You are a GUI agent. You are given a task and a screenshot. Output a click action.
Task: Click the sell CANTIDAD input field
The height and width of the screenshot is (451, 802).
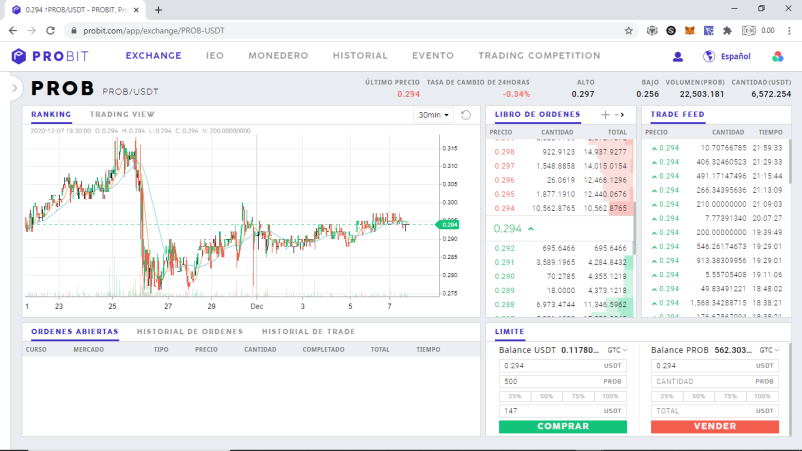coord(715,381)
